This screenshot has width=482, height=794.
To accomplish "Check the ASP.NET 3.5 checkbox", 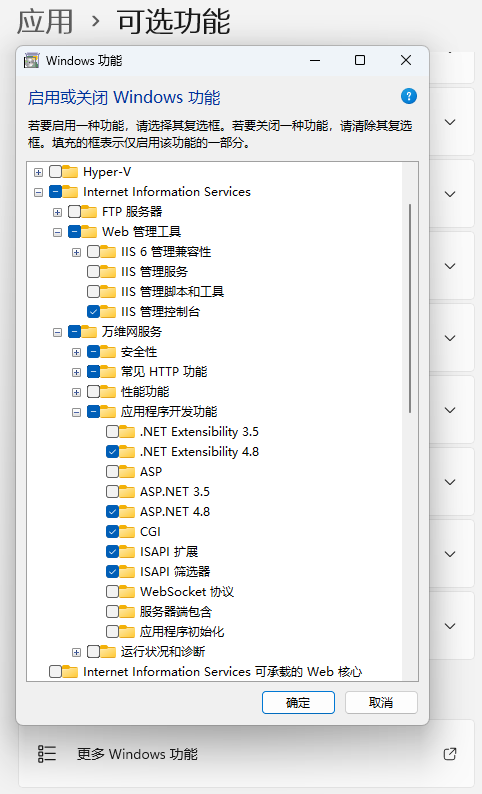I will coord(112,491).
